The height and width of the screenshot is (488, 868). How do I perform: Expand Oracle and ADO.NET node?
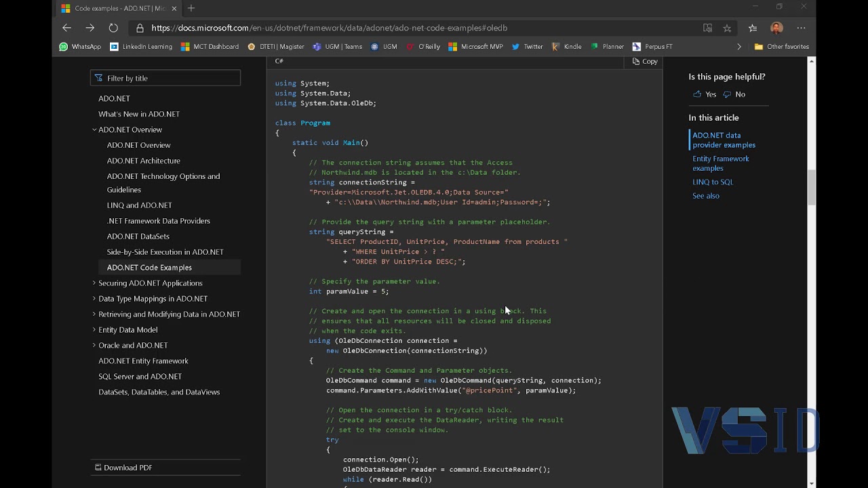94,345
